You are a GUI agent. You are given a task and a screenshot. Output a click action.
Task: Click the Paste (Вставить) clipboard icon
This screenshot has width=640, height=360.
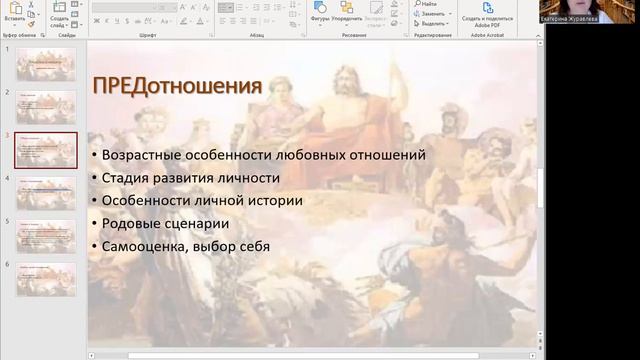pyautogui.click(x=15, y=8)
